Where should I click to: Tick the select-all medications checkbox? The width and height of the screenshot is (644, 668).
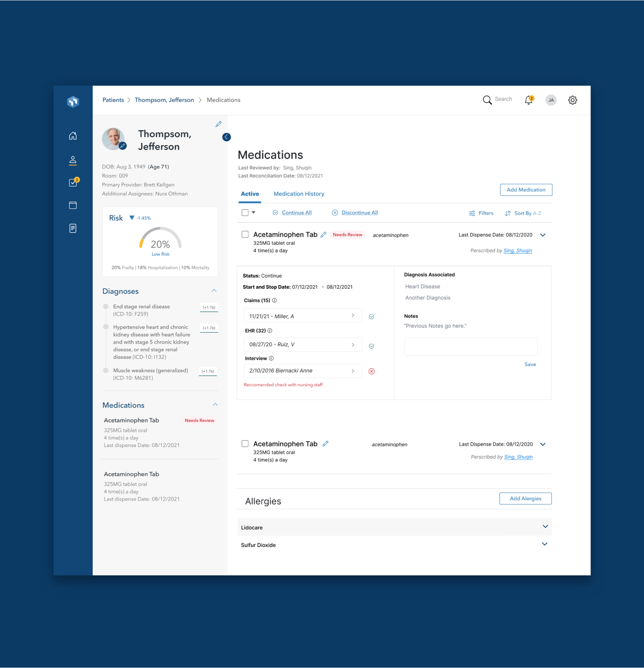coord(245,213)
